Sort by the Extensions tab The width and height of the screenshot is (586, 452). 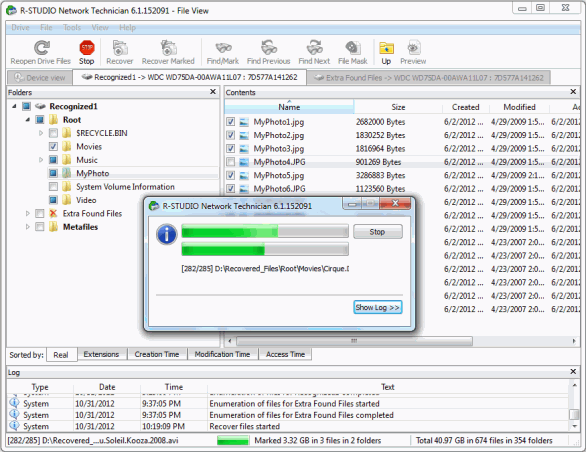click(x=101, y=354)
